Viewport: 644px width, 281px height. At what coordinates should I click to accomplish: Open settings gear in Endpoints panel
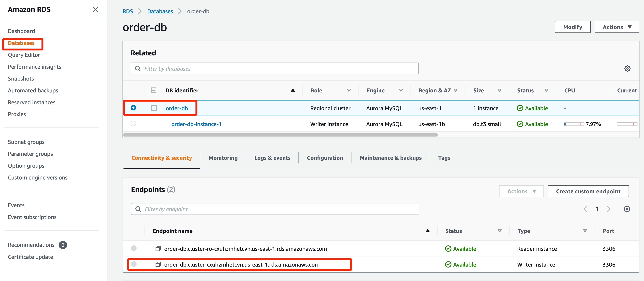(627, 209)
